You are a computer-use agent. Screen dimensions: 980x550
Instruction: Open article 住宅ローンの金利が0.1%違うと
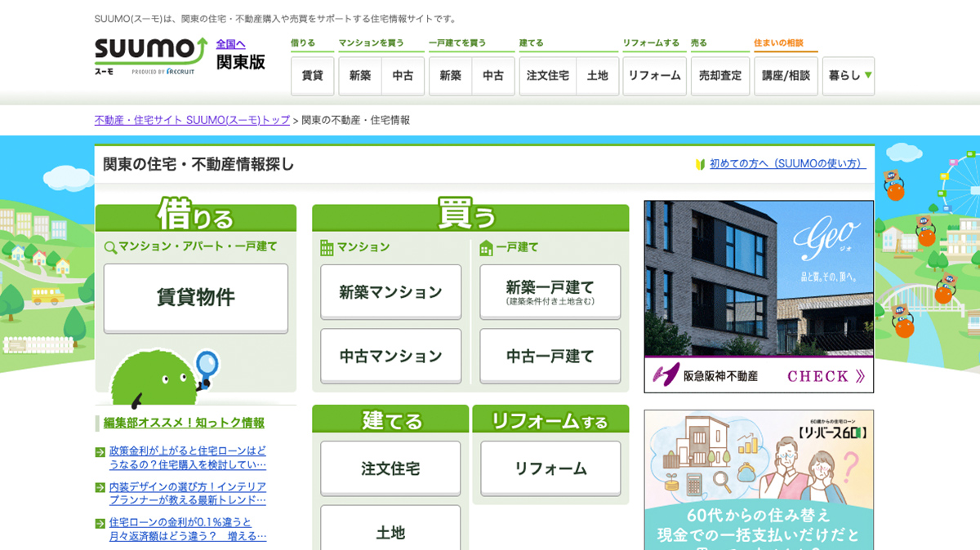[188, 529]
